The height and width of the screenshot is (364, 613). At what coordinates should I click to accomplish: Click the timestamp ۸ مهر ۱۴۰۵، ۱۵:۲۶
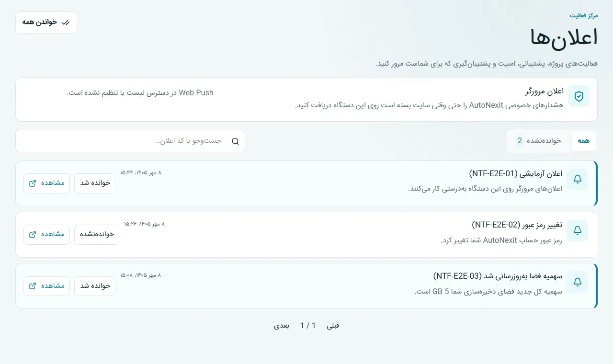click(x=144, y=224)
